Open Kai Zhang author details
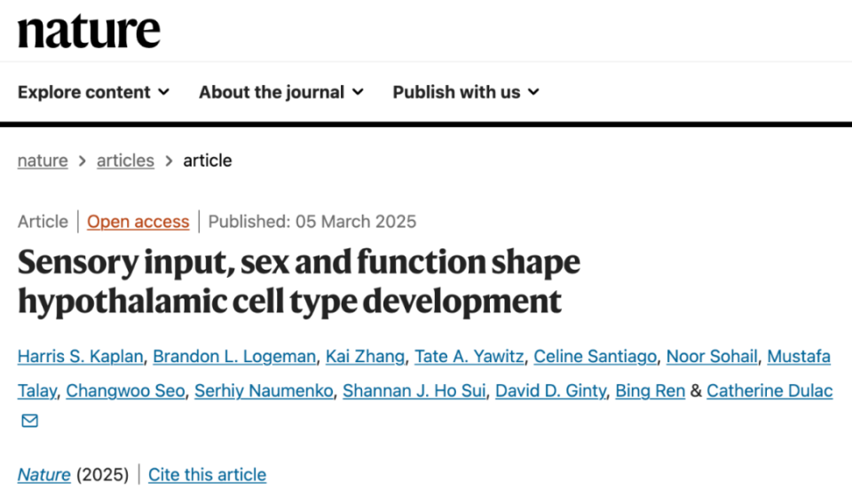Screen dimensions: 852x504 (365, 357)
